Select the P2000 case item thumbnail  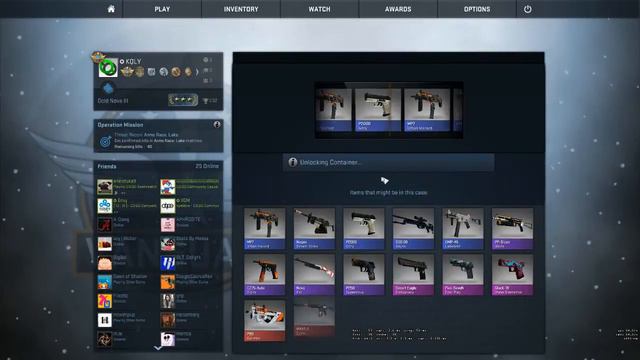tap(364, 229)
